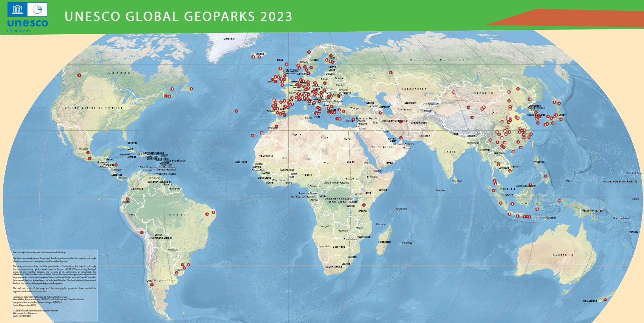Viewport: 644px width, 323px height.
Task: Click the 'Greenland' label
Action: [x=229, y=38]
